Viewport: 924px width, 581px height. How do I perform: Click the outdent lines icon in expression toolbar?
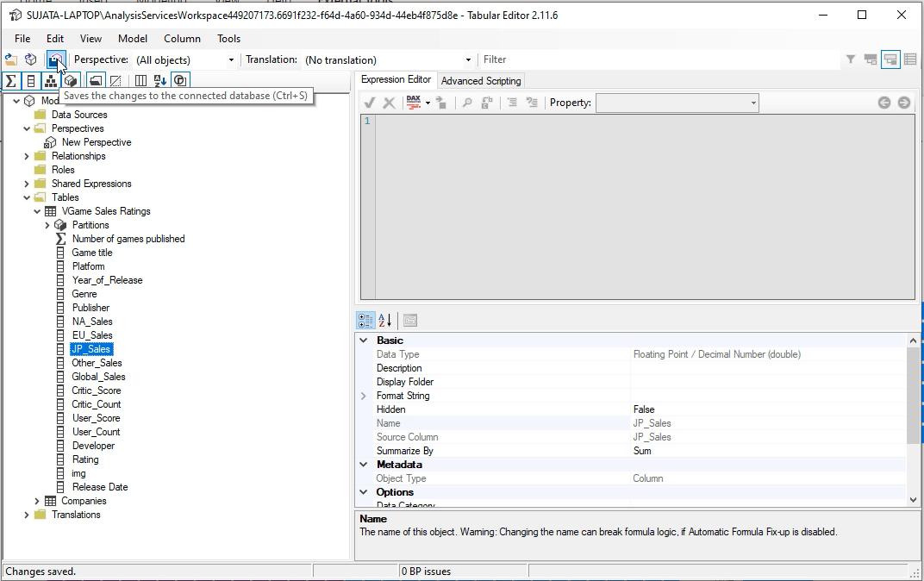tap(532, 103)
